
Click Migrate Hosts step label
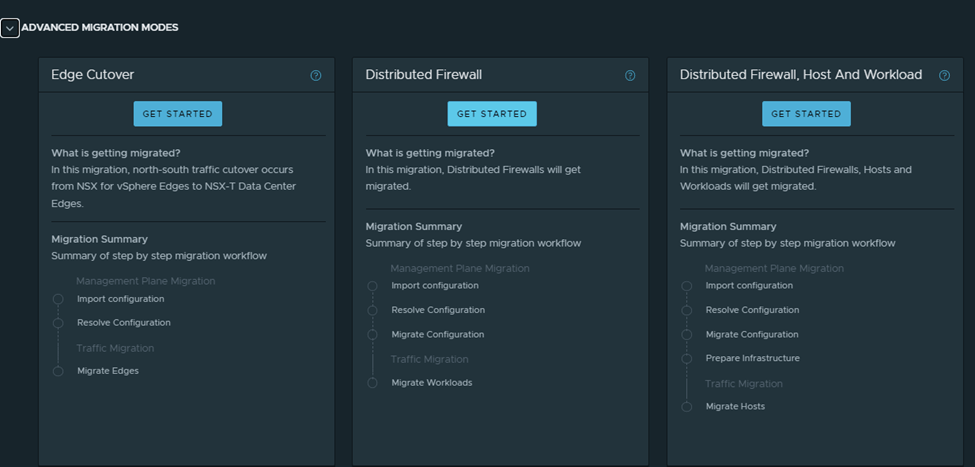coord(736,407)
